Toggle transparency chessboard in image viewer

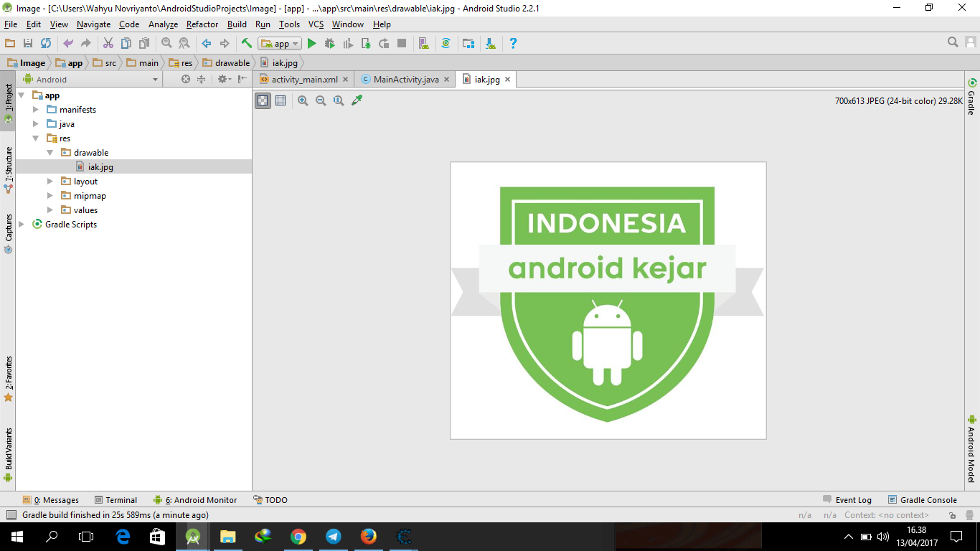coord(263,100)
